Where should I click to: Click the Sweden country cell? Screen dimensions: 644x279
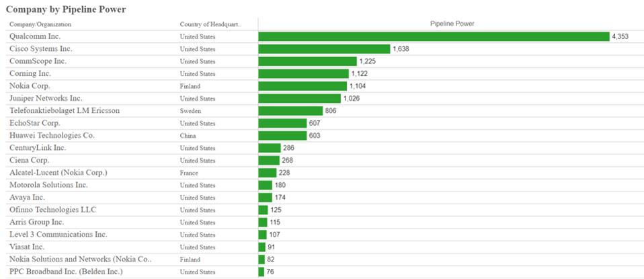[191, 111]
